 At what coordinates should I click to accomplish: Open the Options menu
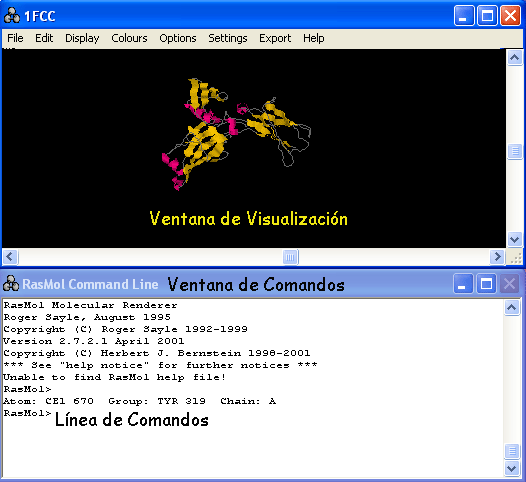pos(178,38)
